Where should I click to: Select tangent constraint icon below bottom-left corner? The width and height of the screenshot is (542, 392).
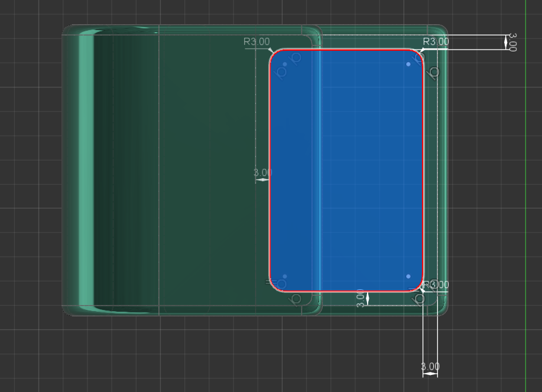[297, 299]
